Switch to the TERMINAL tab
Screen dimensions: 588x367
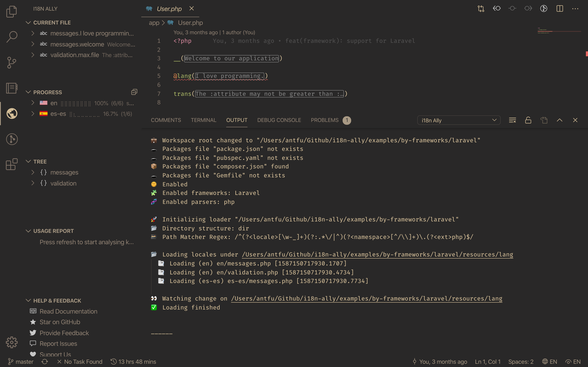[x=204, y=120]
